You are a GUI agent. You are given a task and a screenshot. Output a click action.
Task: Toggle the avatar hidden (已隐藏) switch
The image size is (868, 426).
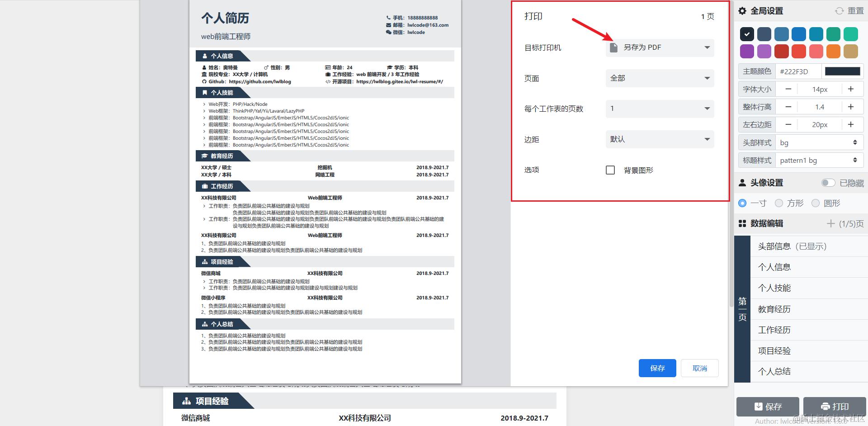(828, 183)
